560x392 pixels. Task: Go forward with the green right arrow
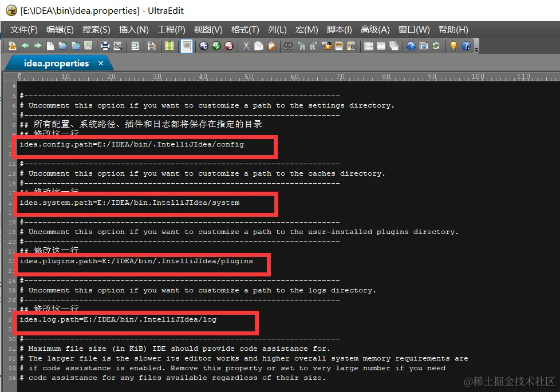tap(37, 46)
